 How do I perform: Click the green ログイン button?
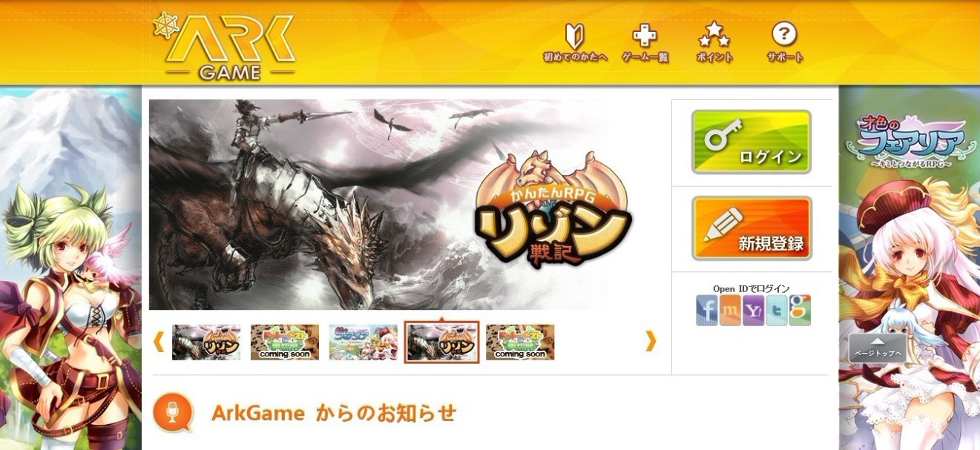tap(752, 142)
